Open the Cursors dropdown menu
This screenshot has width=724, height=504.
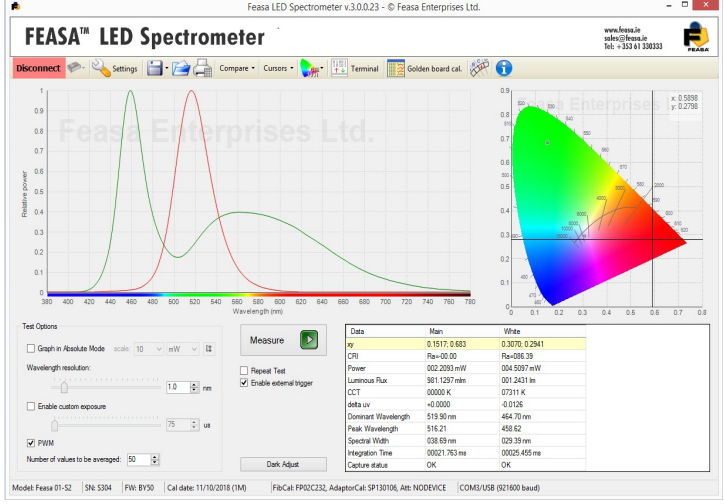(x=278, y=68)
